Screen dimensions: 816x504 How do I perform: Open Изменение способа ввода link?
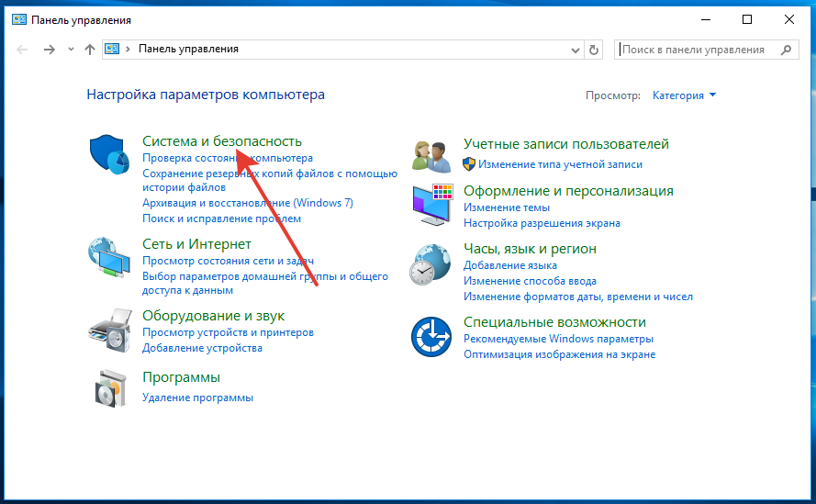pos(530,281)
